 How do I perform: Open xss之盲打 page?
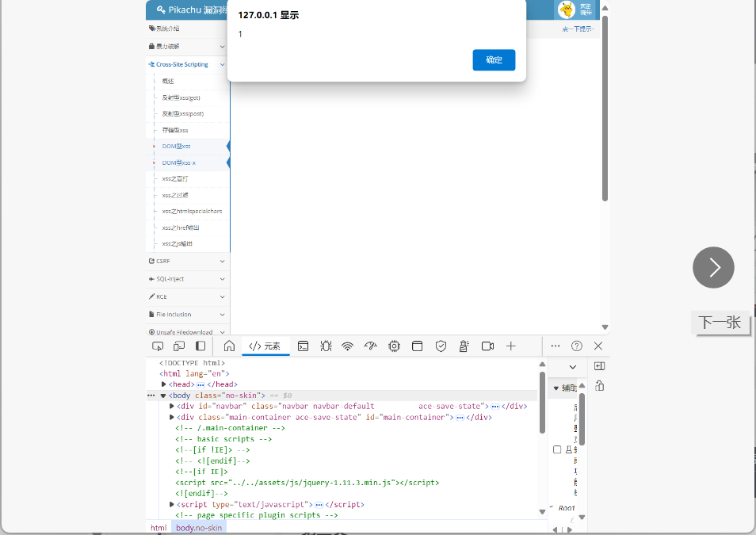[x=175, y=179]
